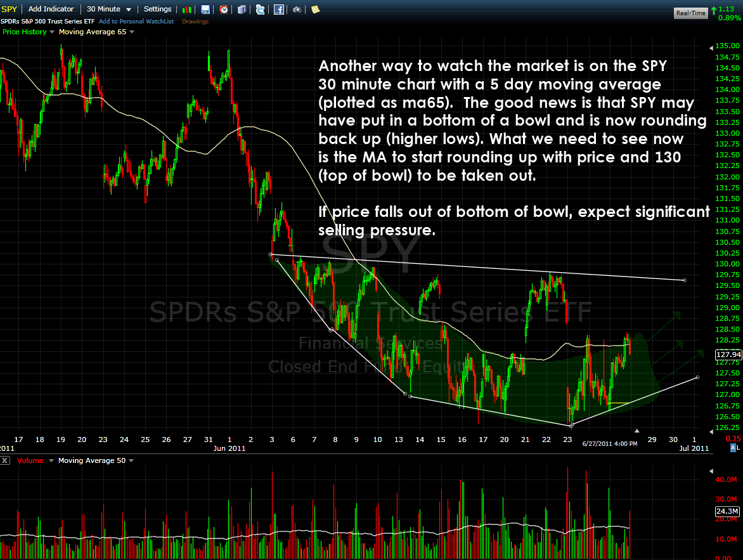Click the 126.25 price axis label
The height and width of the screenshot is (560, 743).
pos(727,427)
